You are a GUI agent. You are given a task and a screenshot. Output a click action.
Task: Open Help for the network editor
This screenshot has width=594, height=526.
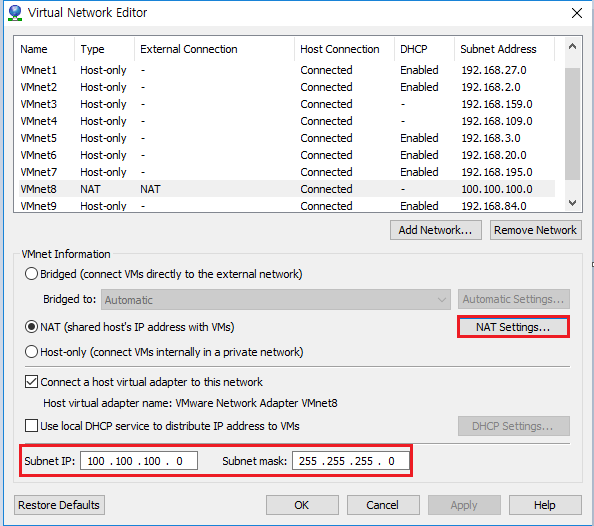point(545,505)
